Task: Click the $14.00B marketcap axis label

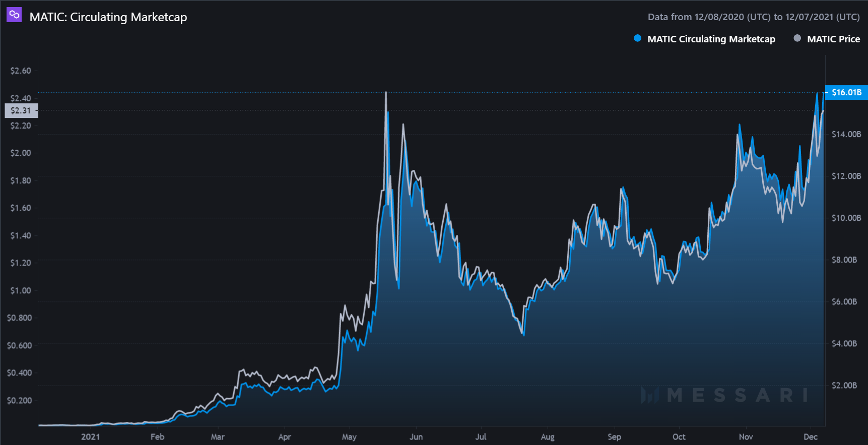Action: click(846, 134)
